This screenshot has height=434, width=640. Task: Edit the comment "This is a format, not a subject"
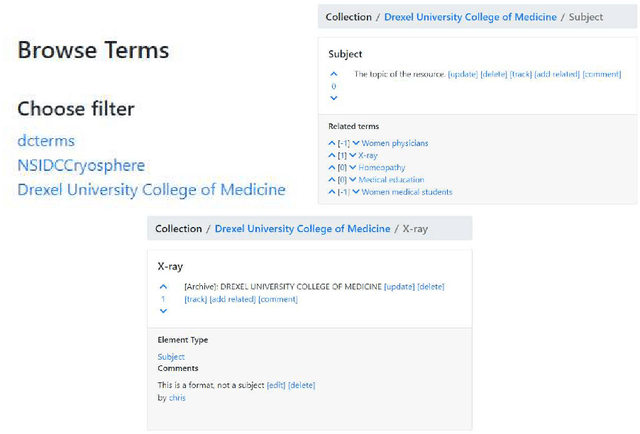point(276,385)
